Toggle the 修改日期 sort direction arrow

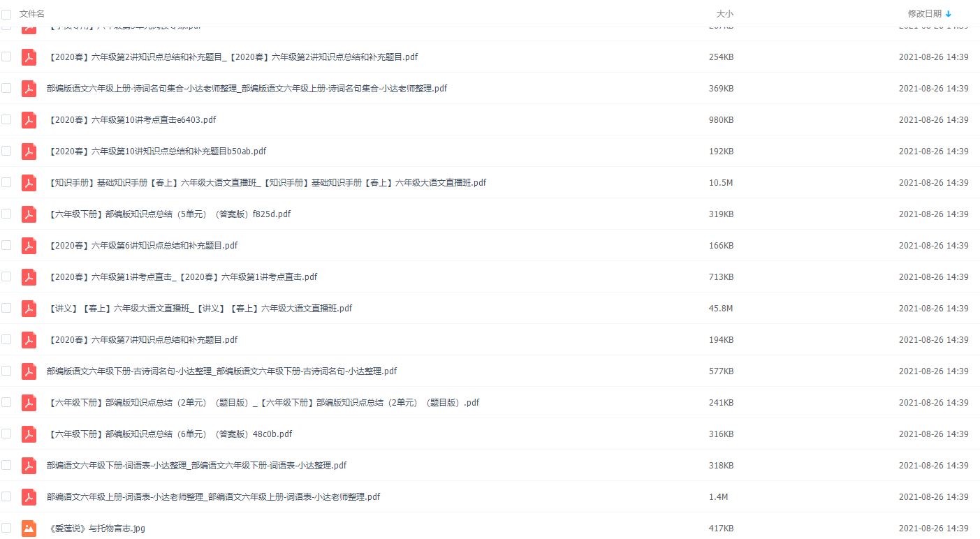tap(948, 13)
